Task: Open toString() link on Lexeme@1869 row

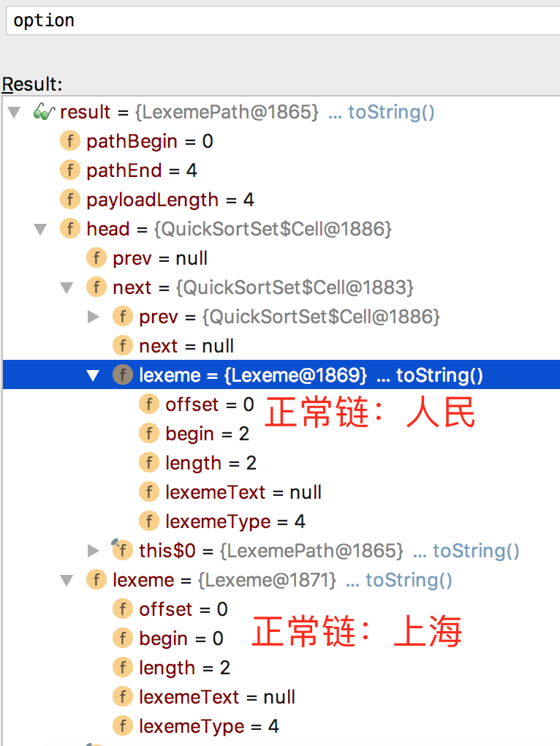Action: tap(439, 375)
